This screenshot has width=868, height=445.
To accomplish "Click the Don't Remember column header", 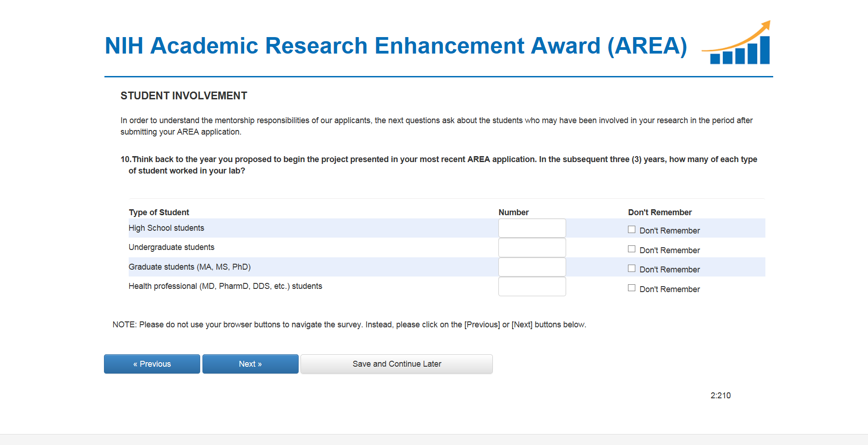I will coord(660,212).
